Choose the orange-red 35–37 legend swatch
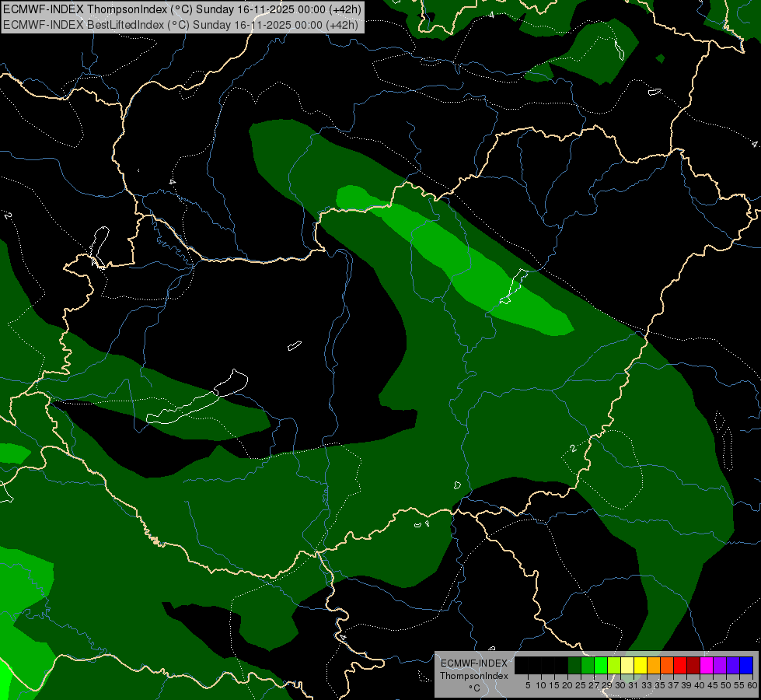The width and height of the screenshot is (761, 700). [x=667, y=665]
